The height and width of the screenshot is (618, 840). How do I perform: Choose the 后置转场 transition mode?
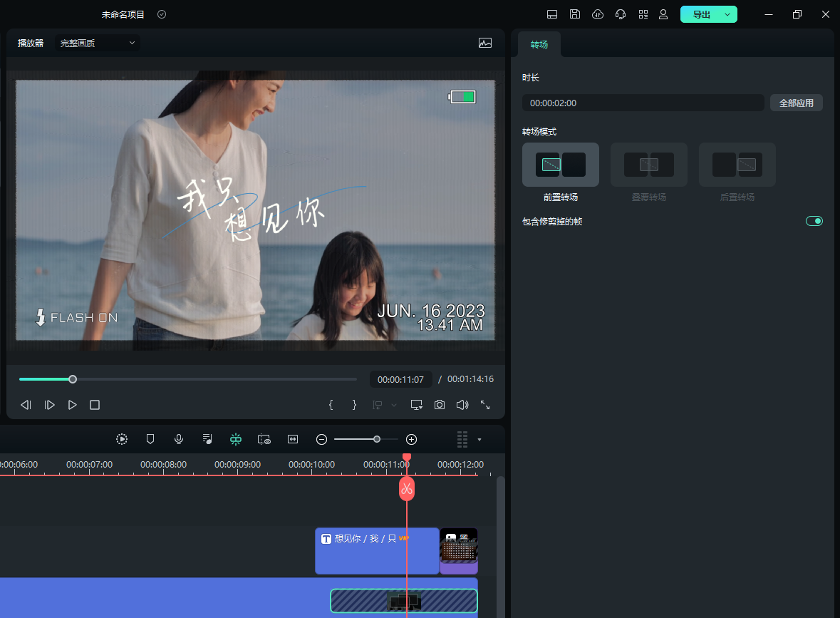click(x=737, y=165)
